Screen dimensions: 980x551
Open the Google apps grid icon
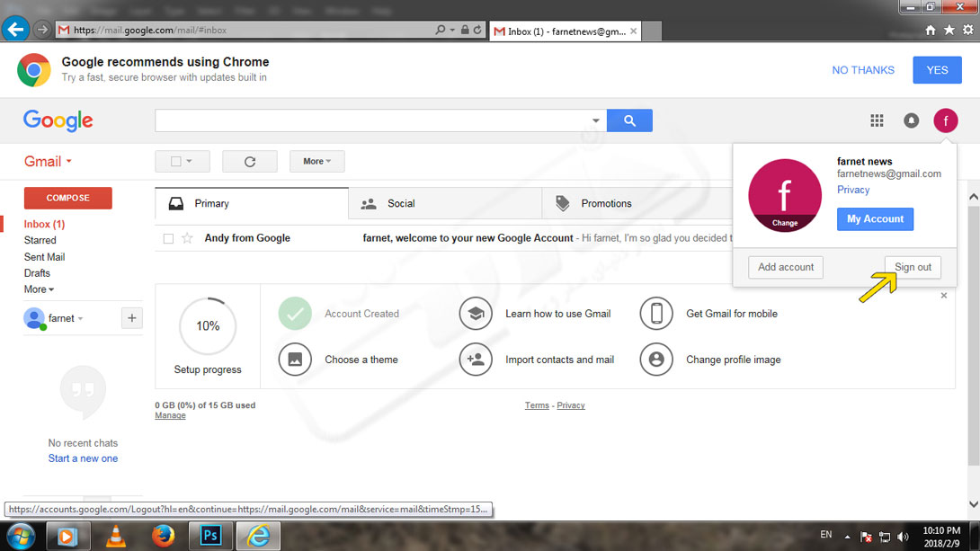click(877, 120)
